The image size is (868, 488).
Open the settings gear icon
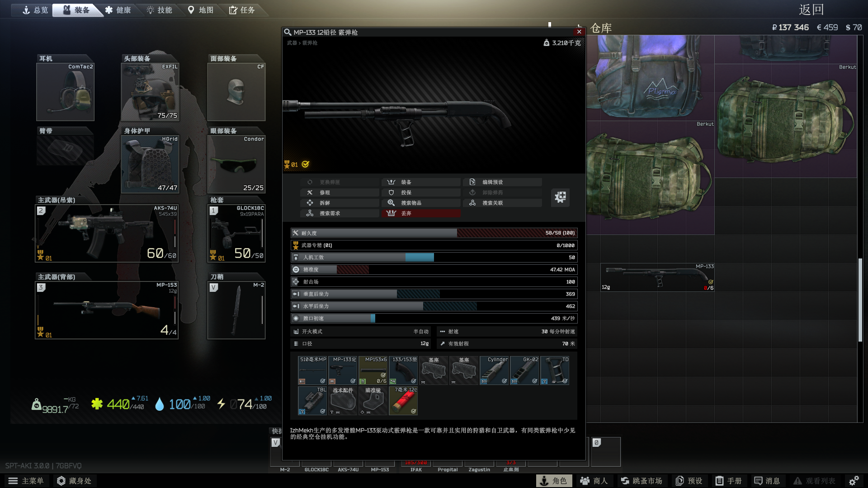coord(854,481)
